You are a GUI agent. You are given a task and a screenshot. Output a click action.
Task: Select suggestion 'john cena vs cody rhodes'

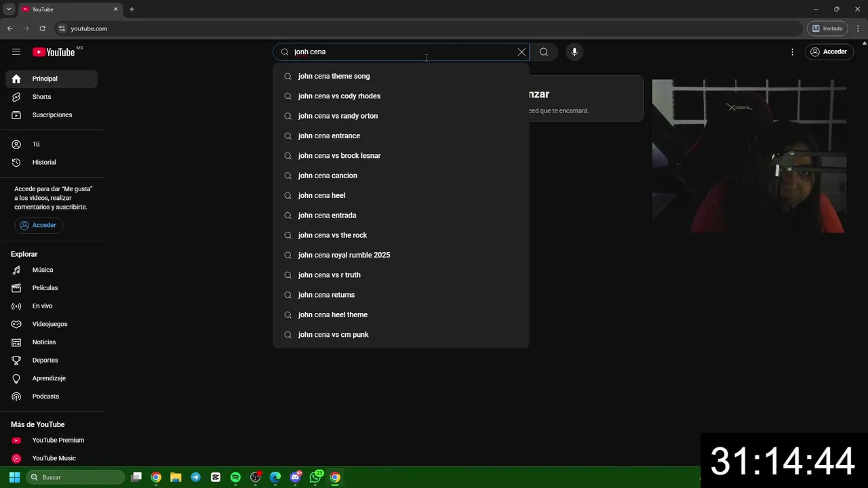pyautogui.click(x=401, y=96)
